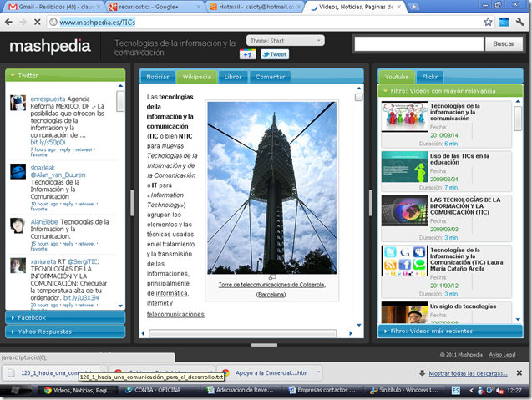Open Empresas contactos taskbar item
532x400 pixels.
point(322,391)
